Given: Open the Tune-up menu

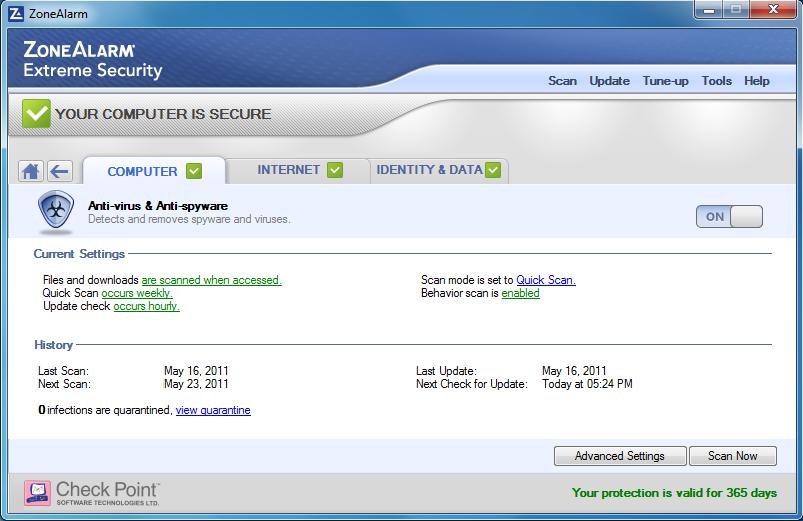Looking at the screenshot, I should tap(665, 81).
